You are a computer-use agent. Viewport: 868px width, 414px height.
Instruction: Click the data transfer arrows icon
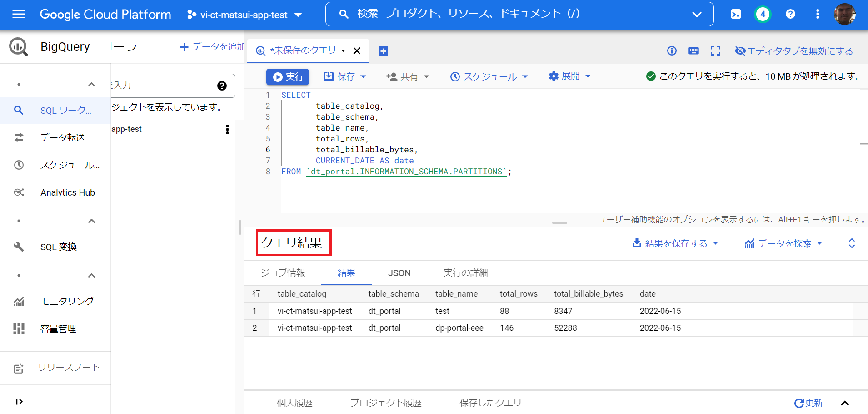[x=19, y=137]
